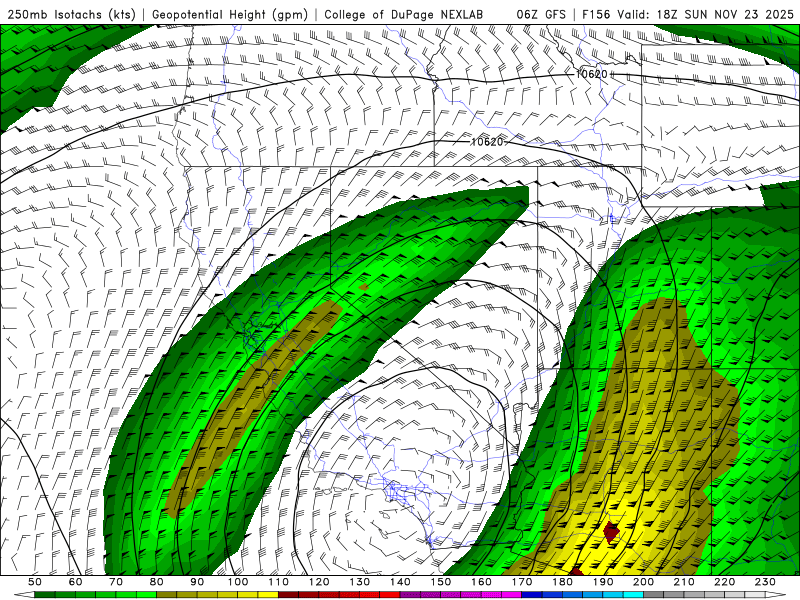Screen dimensions: 800x600
Task: Click the "170" colorbar tick label
Action: pos(522,582)
